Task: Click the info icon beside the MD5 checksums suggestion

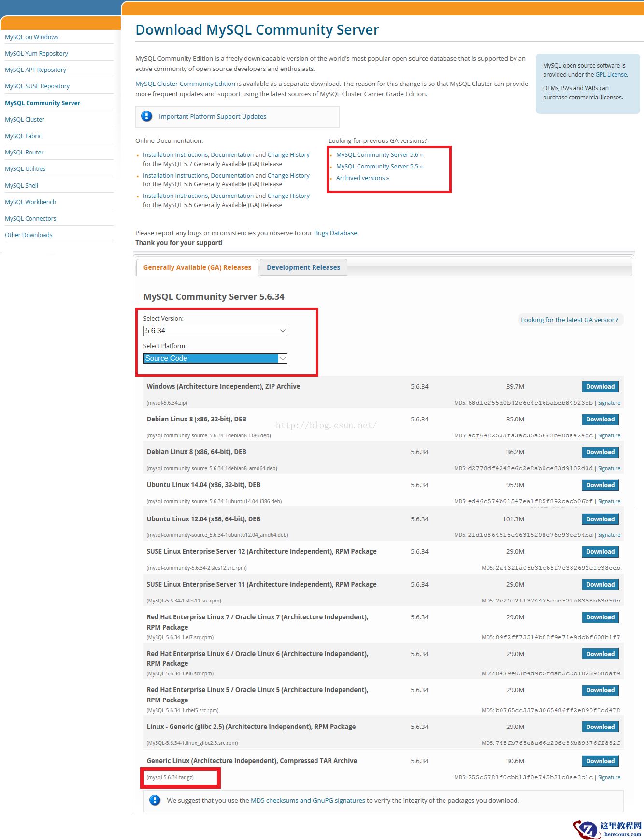Action: [155, 800]
